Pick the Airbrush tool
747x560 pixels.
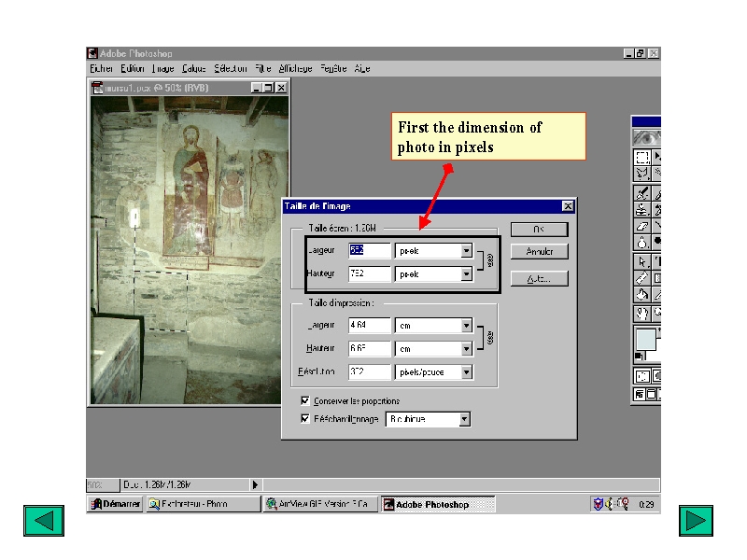[x=641, y=194]
